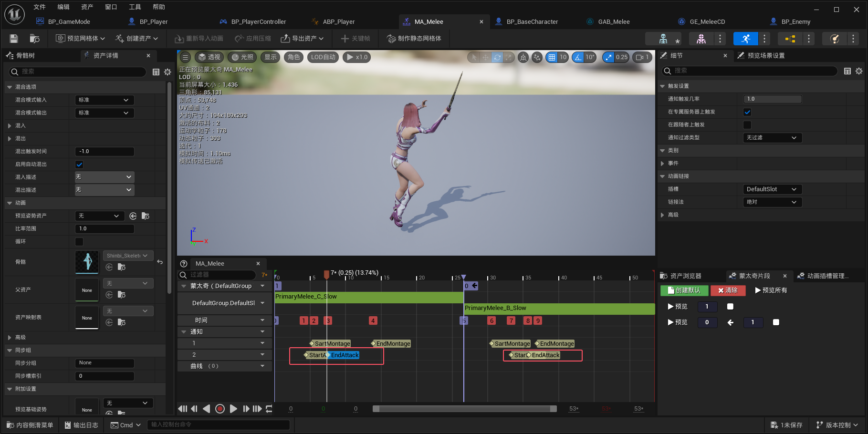Screen dimensions: 868x434
Task: Open asset details table view options icon
Action: pos(156,72)
